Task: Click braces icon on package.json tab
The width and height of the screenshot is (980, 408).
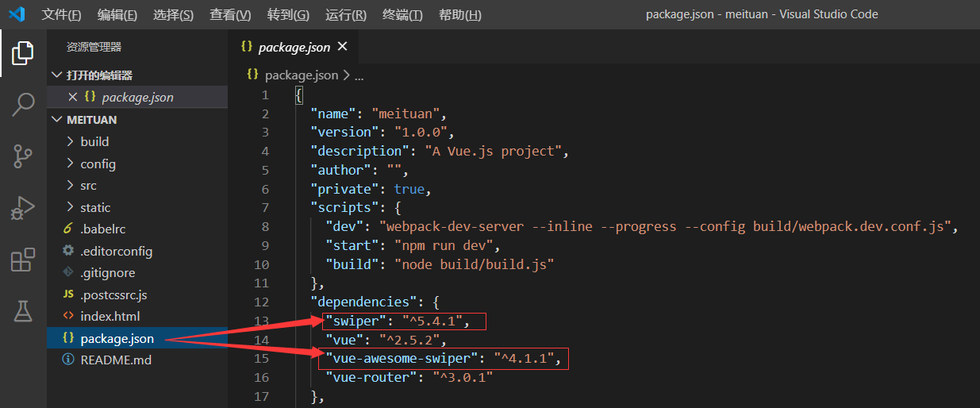Action: 247,47
